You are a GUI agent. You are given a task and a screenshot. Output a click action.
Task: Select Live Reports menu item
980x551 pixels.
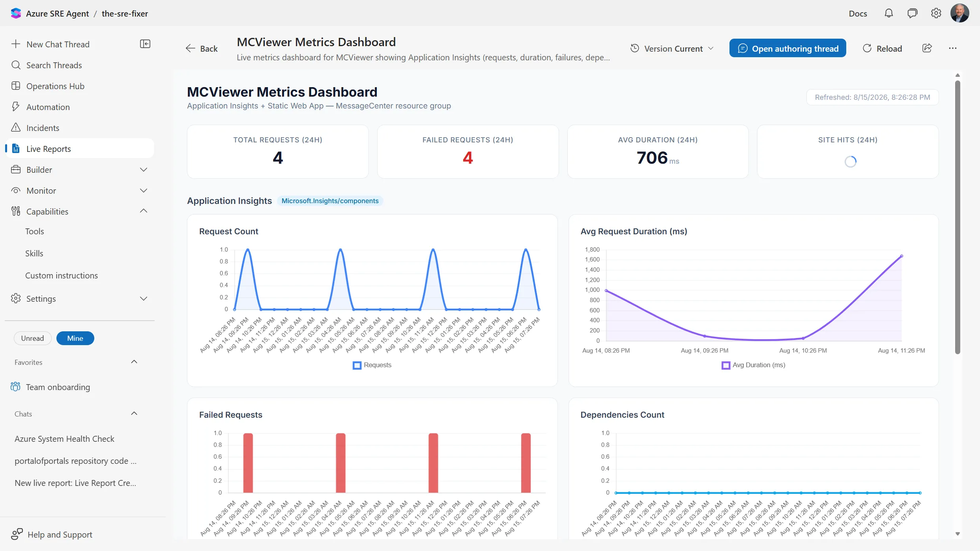pos(80,148)
